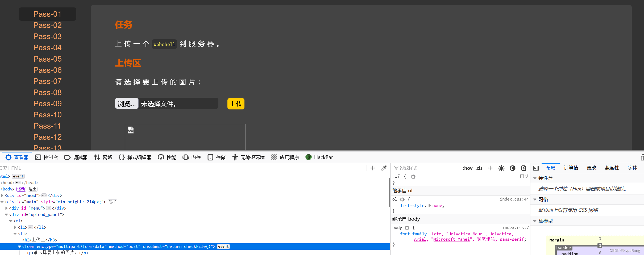Collapse the sidebar pane toggle icon
The width and height of the screenshot is (644, 255).
tap(536, 168)
